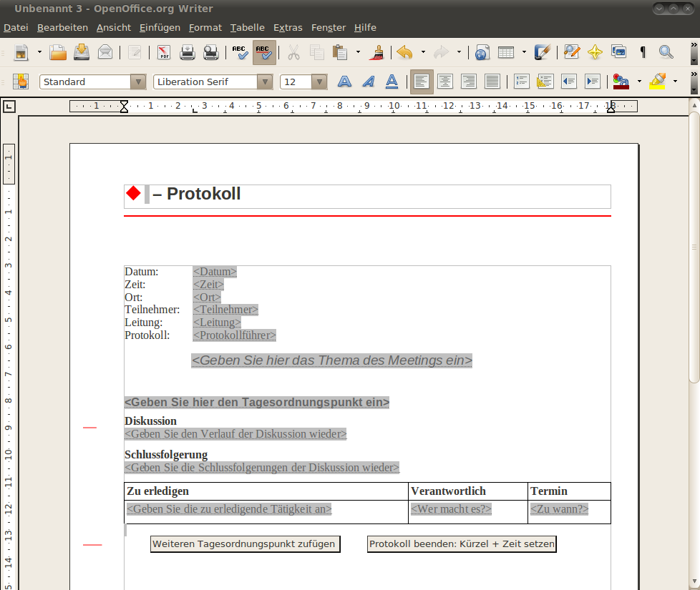Click the Undo arrow icon
Image resolution: width=700 pixels, height=590 pixels.
(x=404, y=52)
